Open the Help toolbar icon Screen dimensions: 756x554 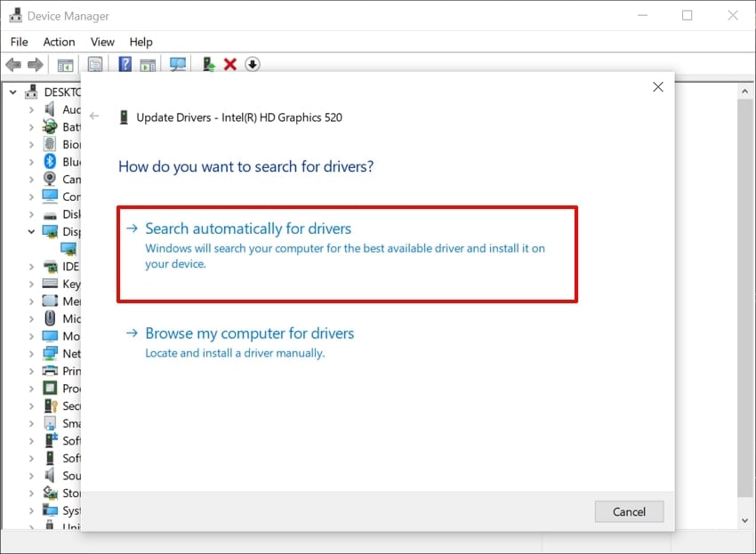(124, 64)
